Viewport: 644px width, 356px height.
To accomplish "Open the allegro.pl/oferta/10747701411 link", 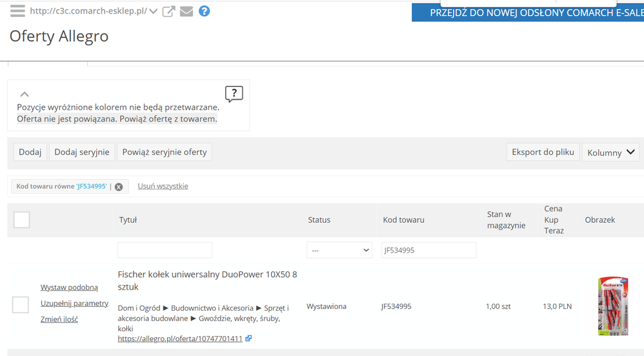I will tap(180, 339).
